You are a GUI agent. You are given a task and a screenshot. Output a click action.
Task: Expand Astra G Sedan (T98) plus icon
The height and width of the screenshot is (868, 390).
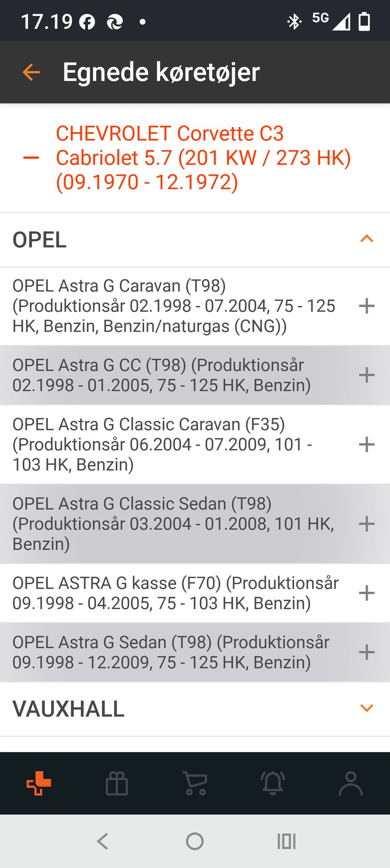[366, 652]
